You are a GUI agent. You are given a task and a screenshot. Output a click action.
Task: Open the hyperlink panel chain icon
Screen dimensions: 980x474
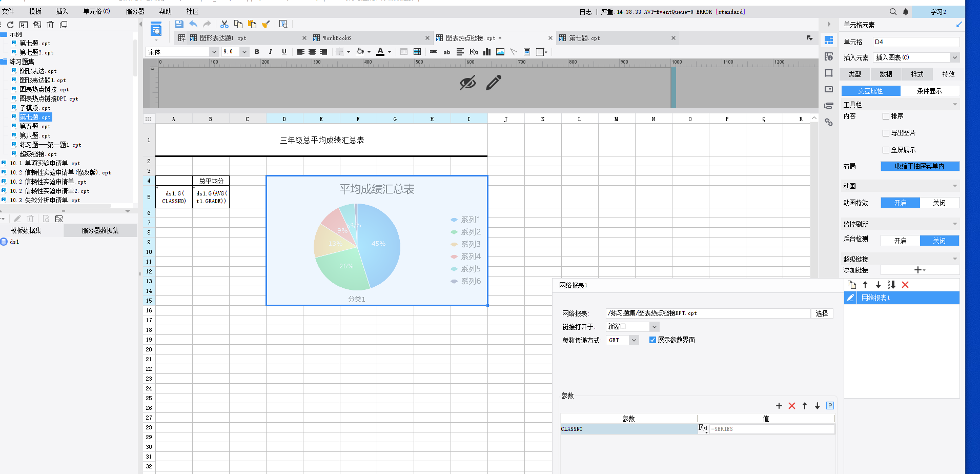[829, 122]
